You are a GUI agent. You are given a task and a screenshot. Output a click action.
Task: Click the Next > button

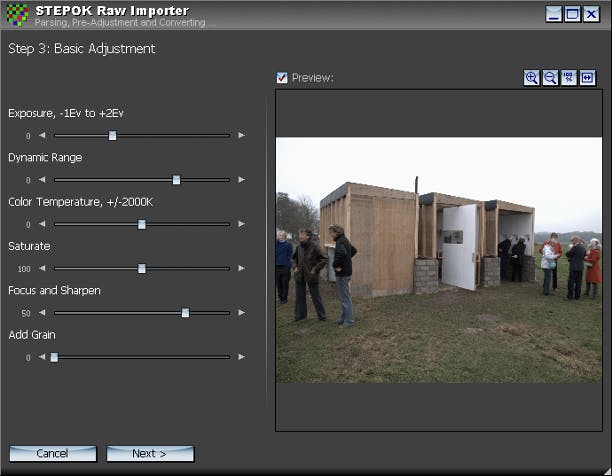click(150, 453)
